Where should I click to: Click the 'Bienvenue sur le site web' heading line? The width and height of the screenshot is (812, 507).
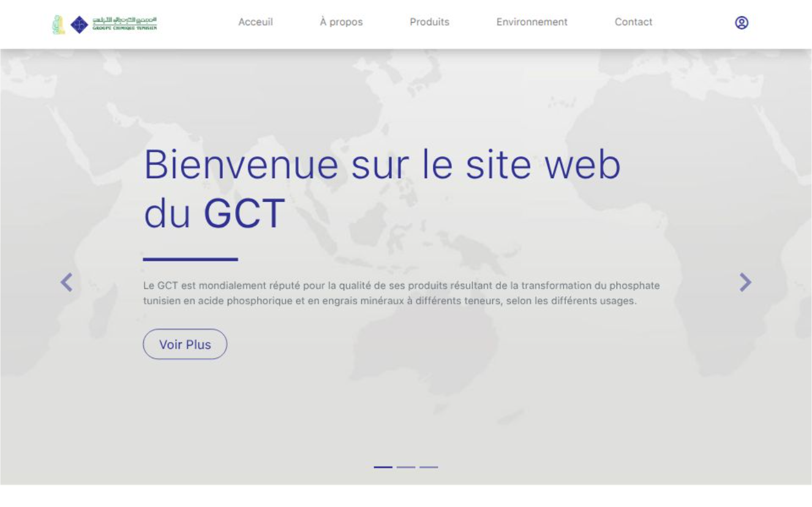tap(382, 164)
